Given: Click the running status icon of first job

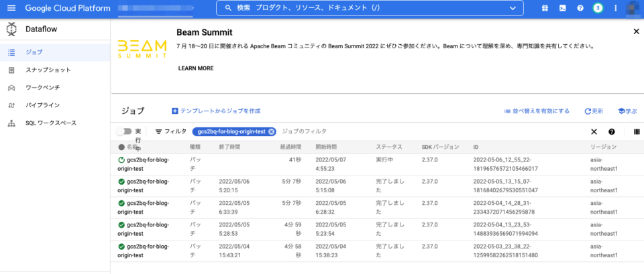Looking at the screenshot, I should [121, 160].
